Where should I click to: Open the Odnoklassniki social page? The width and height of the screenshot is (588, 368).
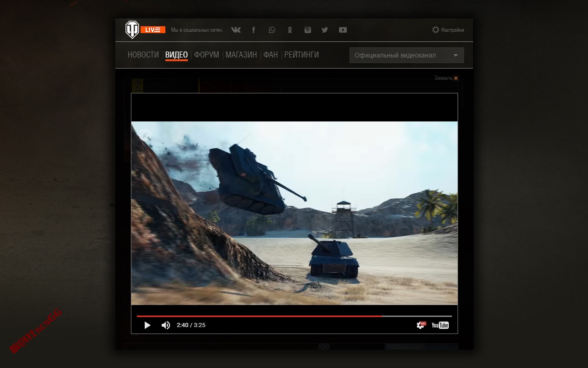pyautogui.click(x=290, y=30)
